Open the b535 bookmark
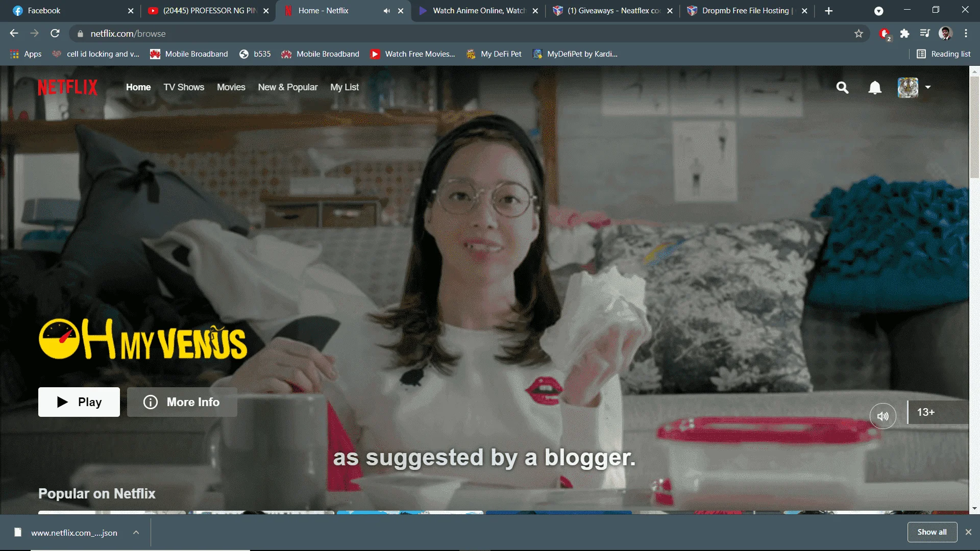980x551 pixels. [x=255, y=54]
